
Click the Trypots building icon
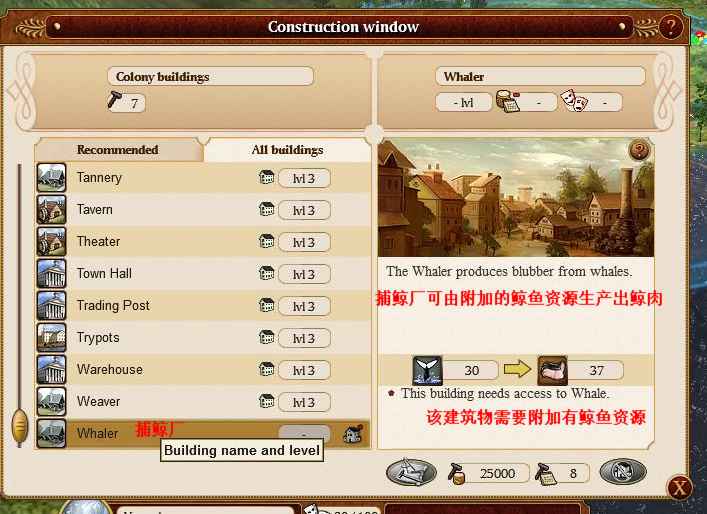point(51,338)
